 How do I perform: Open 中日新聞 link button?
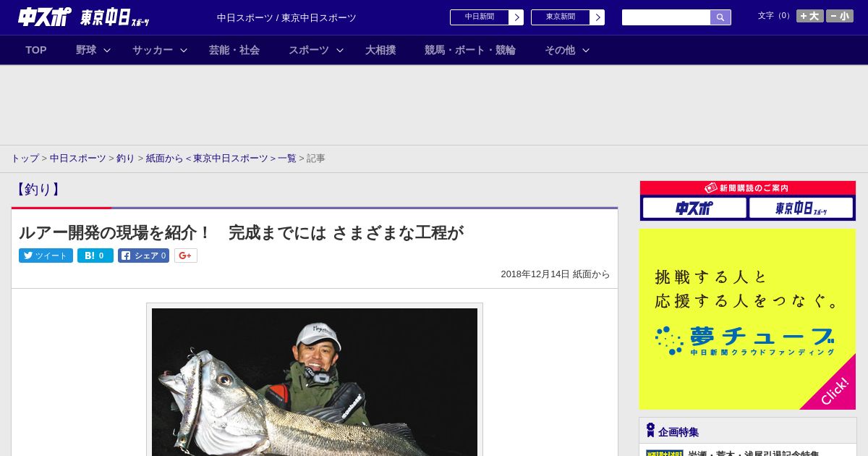coord(480,17)
